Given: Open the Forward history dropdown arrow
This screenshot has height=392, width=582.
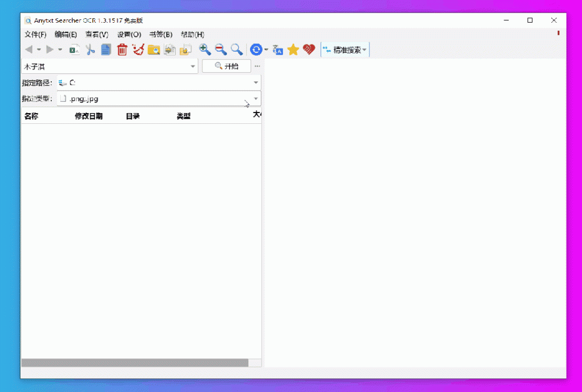Looking at the screenshot, I should 60,49.
